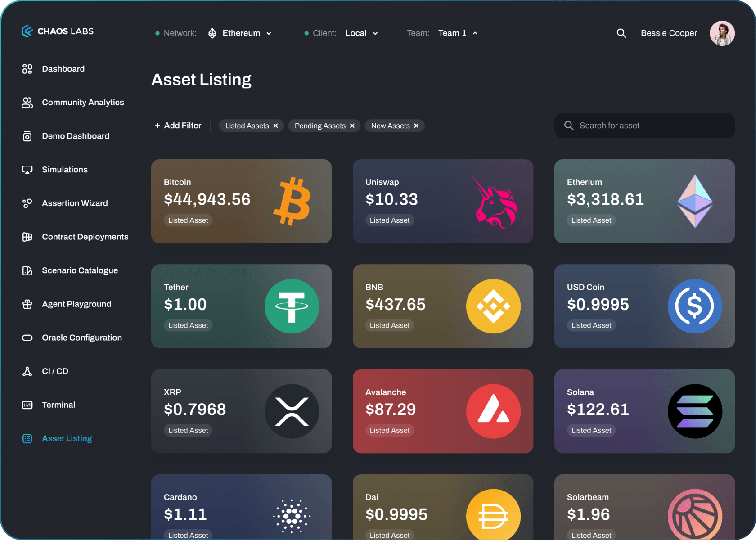This screenshot has width=756, height=540.
Task: Click Bessie Cooper user name
Action: (669, 33)
